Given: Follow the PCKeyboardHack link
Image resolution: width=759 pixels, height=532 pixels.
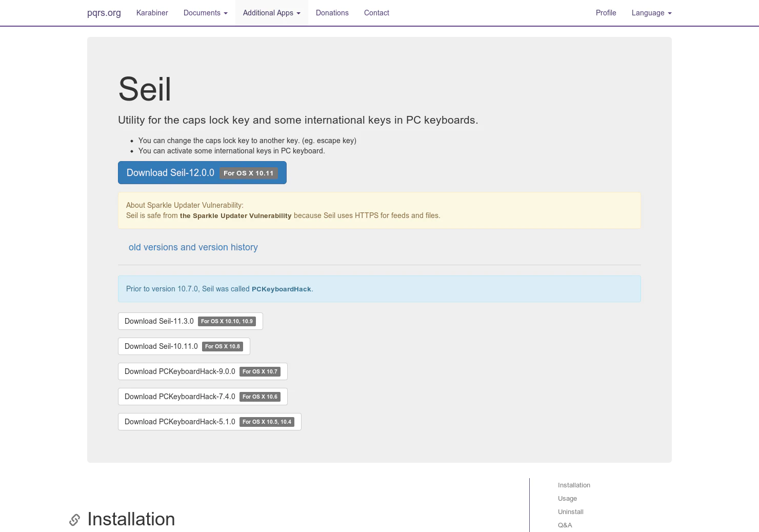Looking at the screenshot, I should pos(282,289).
